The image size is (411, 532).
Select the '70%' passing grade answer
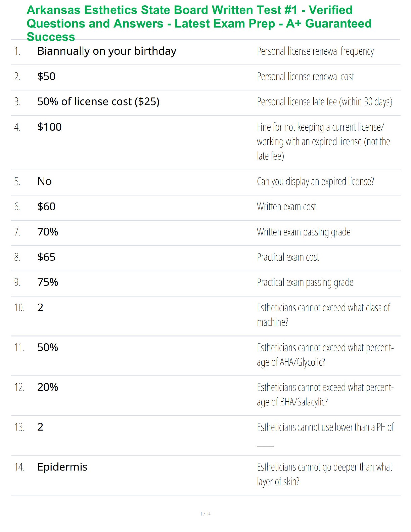48,232
